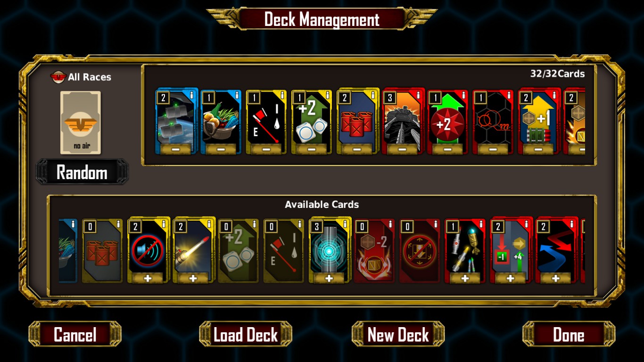Viewport: 644px width, 362px height.
Task: Open info on the fuel gauge deck card
Action: tap(282, 95)
